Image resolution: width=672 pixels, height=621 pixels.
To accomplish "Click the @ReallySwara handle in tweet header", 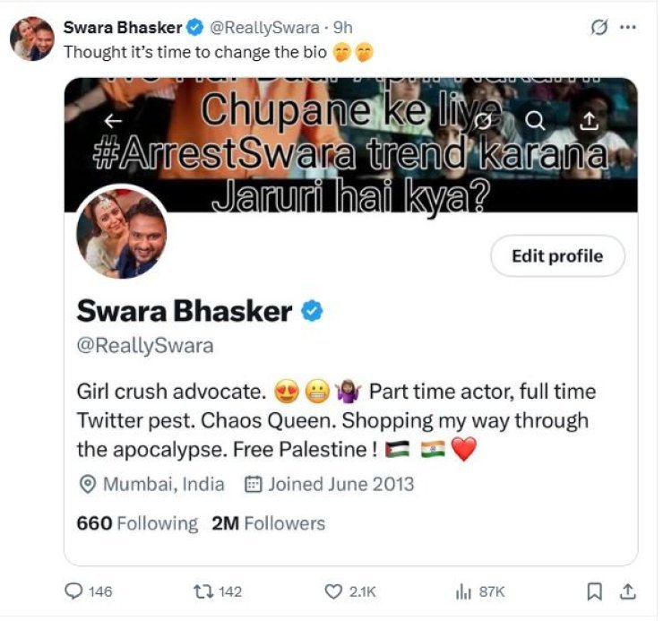I will (264, 28).
